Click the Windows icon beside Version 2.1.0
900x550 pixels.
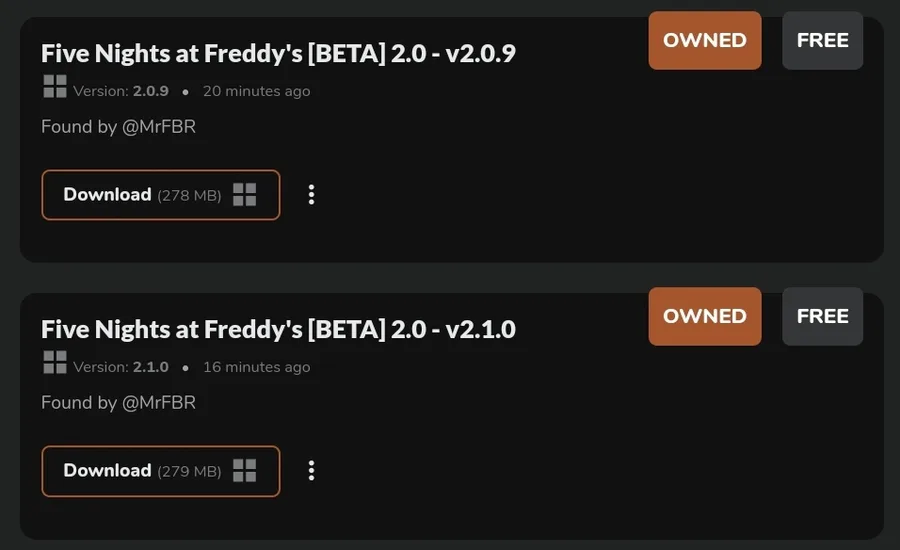click(55, 363)
